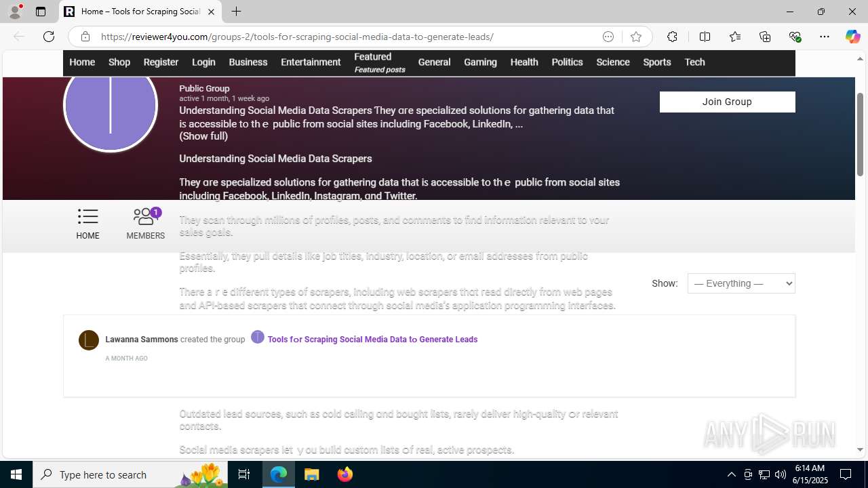The width and height of the screenshot is (868, 488).
Task: Select the Gaming category
Action: coord(480,62)
